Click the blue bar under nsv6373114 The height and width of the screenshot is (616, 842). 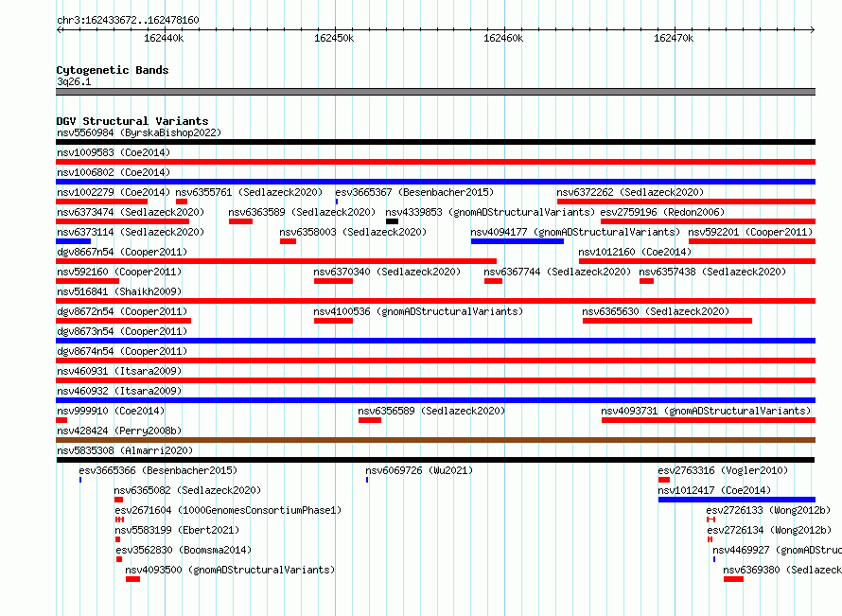click(73, 241)
